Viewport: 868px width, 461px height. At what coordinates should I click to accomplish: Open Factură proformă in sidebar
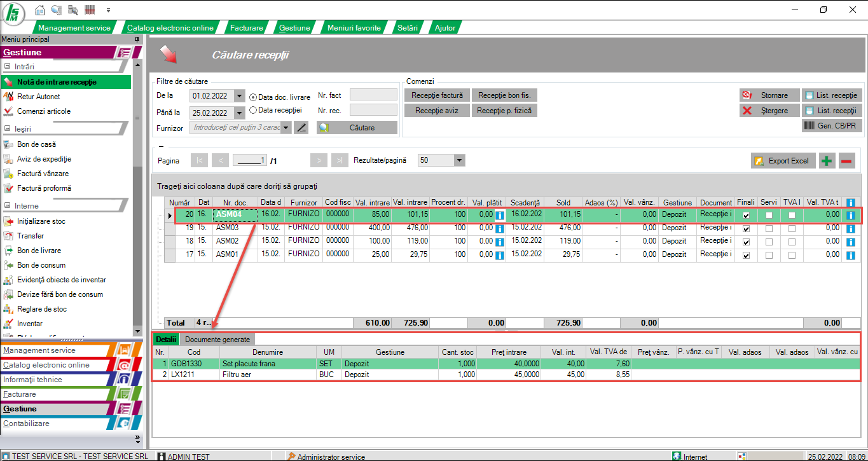[44, 188]
